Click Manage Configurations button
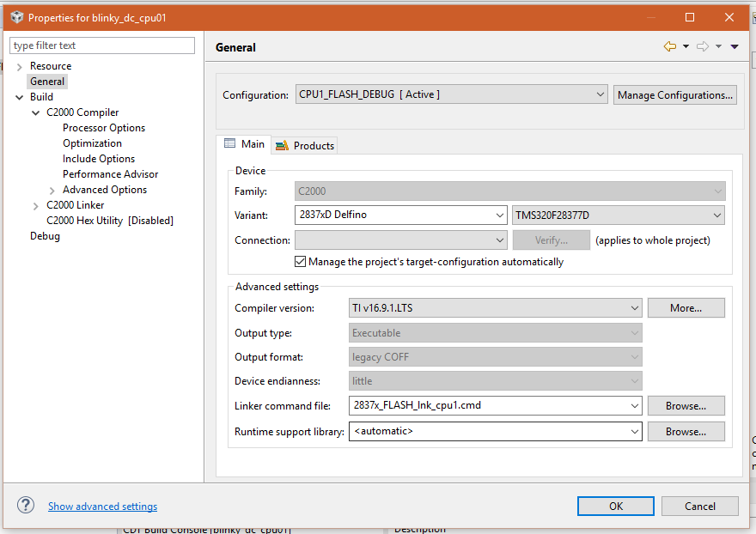The width and height of the screenshot is (756, 534). [675, 95]
